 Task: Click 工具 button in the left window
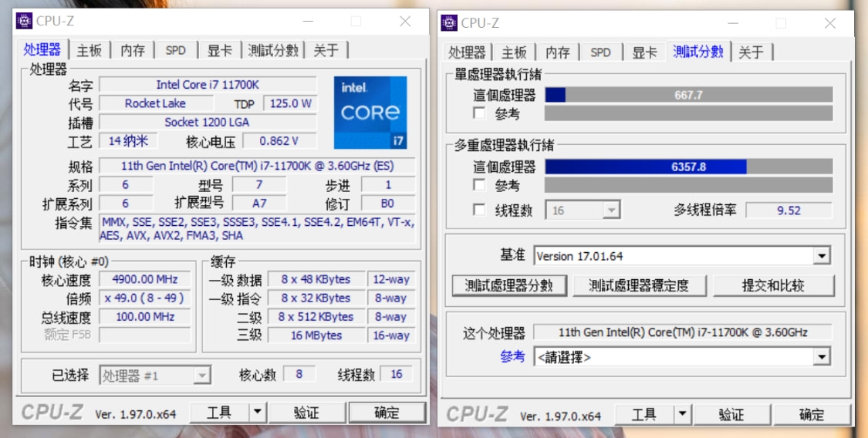[x=220, y=413]
